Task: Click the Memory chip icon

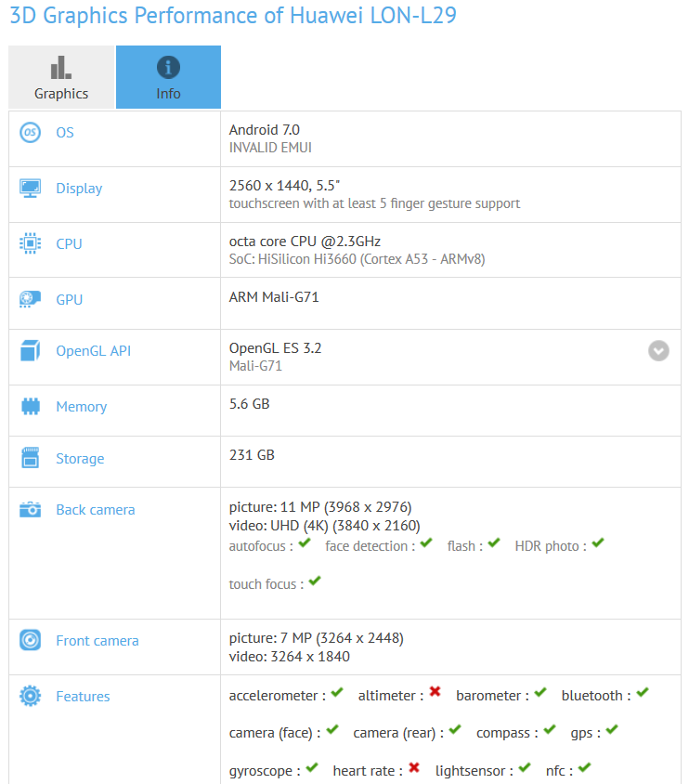Action: coord(31,406)
